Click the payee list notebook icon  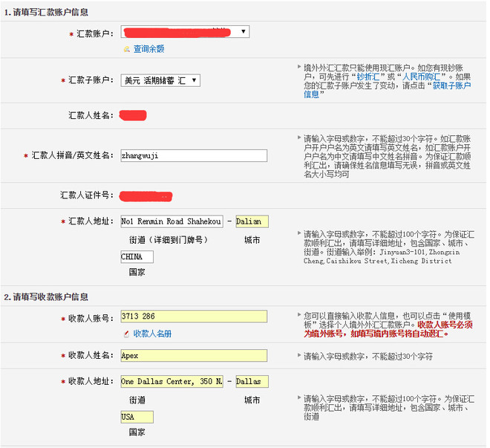(x=126, y=334)
